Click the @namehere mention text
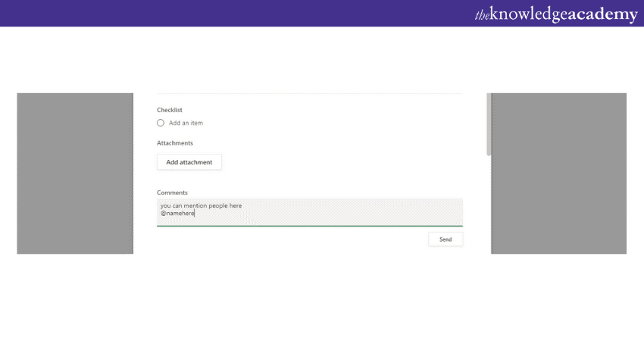The height and width of the screenshot is (341, 644). point(177,214)
